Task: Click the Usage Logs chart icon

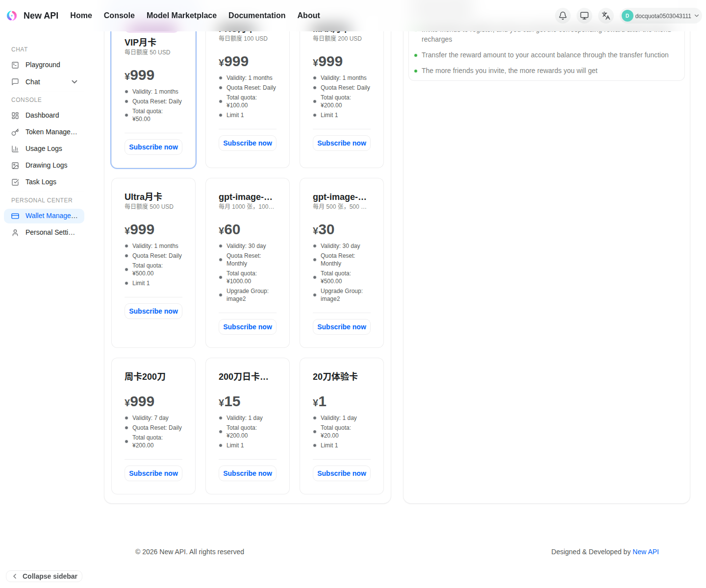Action: (x=15, y=148)
